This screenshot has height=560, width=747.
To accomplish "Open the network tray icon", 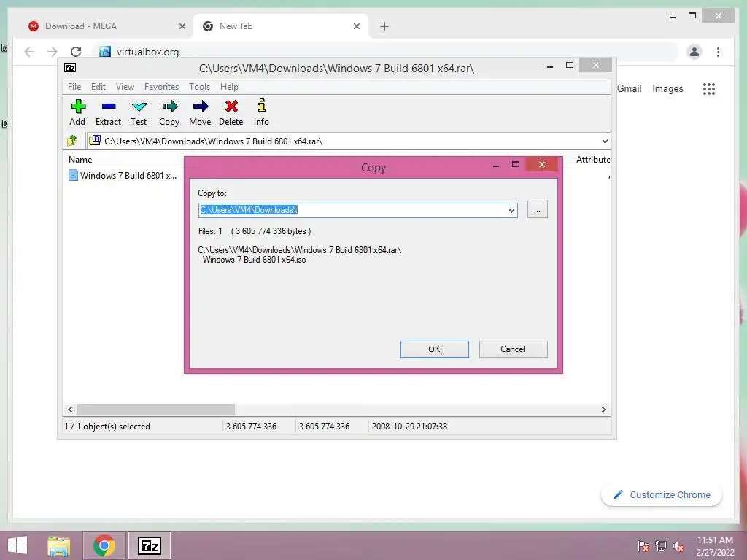I will pos(661,545).
